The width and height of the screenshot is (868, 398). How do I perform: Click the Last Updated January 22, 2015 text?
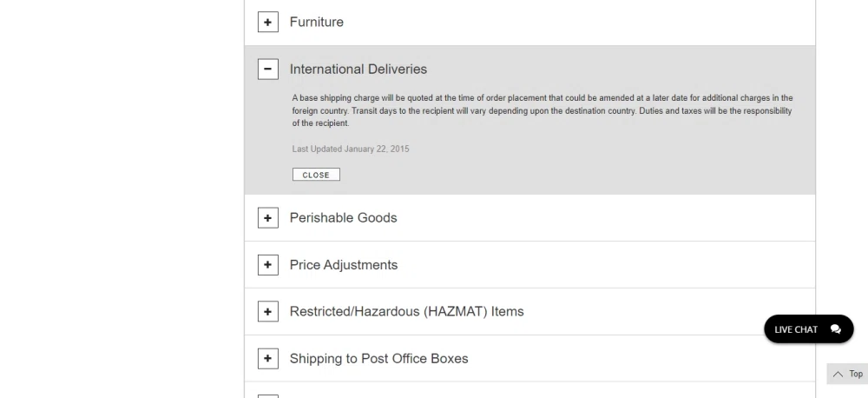351,149
